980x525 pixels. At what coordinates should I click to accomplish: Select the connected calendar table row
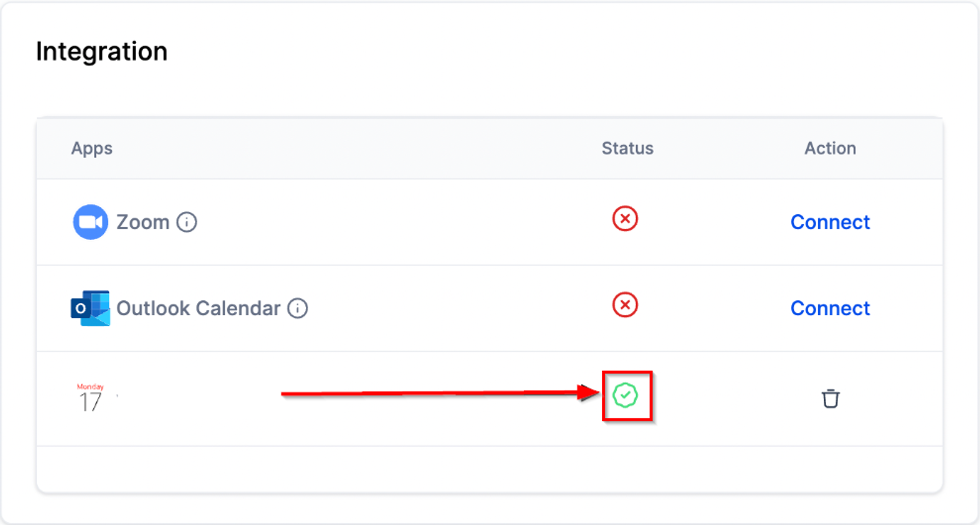pos(490,399)
